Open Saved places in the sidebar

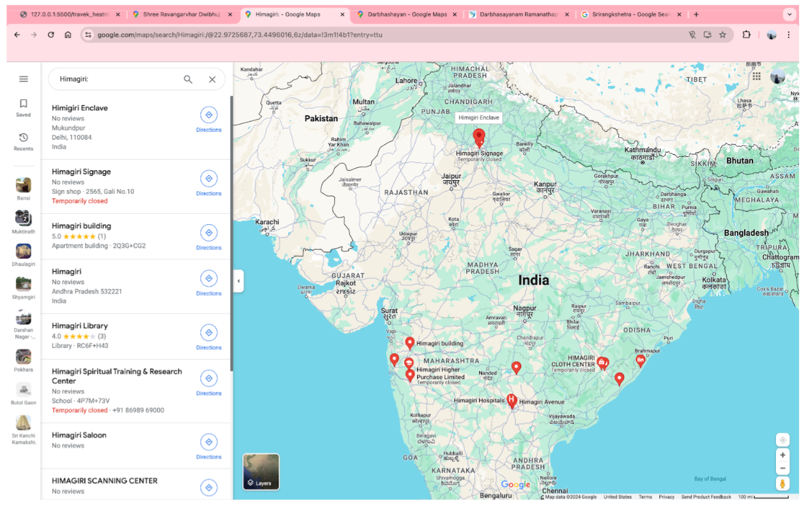coord(23,108)
